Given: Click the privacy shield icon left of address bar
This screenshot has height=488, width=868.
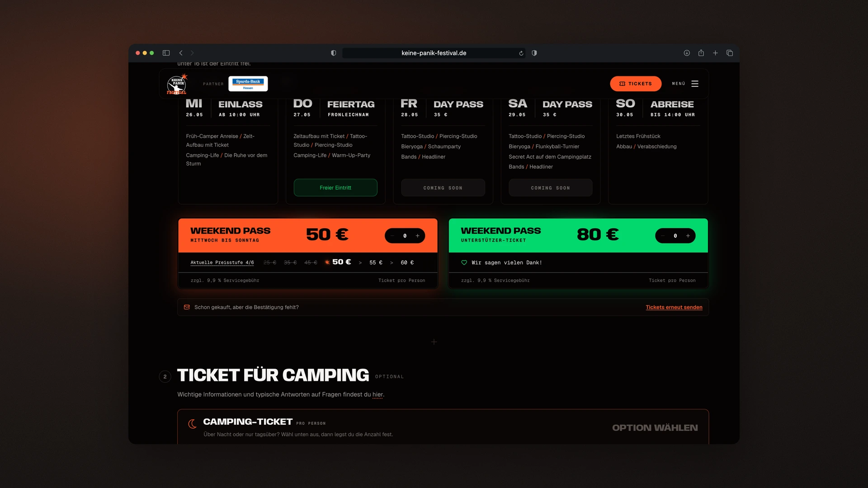Looking at the screenshot, I should [334, 53].
